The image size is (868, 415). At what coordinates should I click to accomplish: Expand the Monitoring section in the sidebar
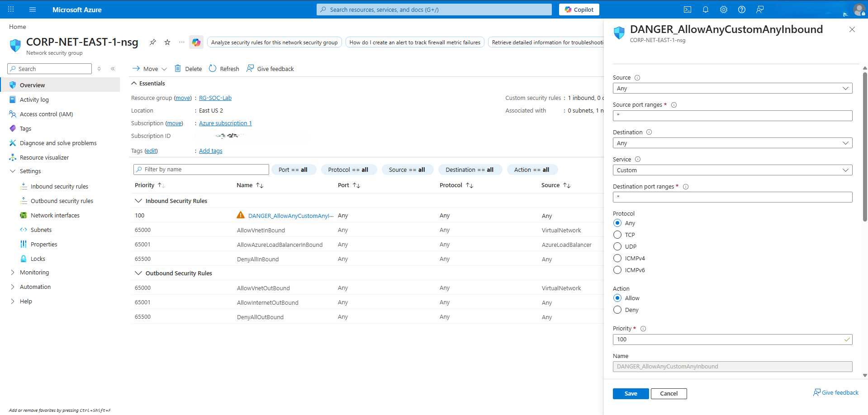tap(13, 272)
